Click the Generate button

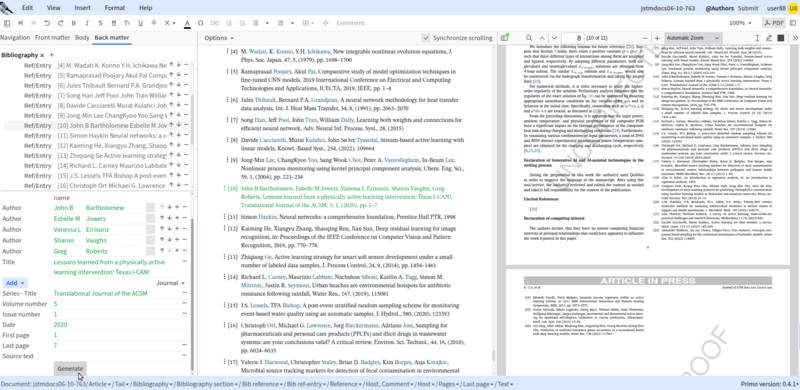70,369
